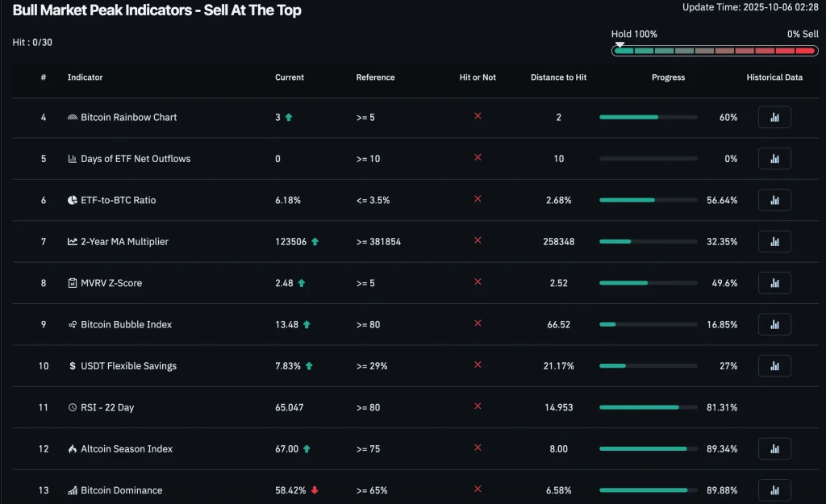
Task: Click the dollar sign icon by USDT Flexible Savings
Action: (x=71, y=365)
